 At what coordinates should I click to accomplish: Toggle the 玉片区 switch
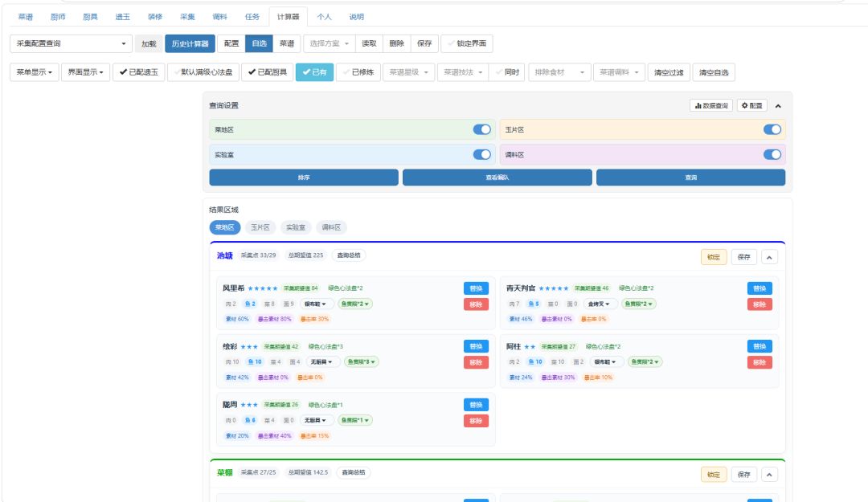pos(772,129)
